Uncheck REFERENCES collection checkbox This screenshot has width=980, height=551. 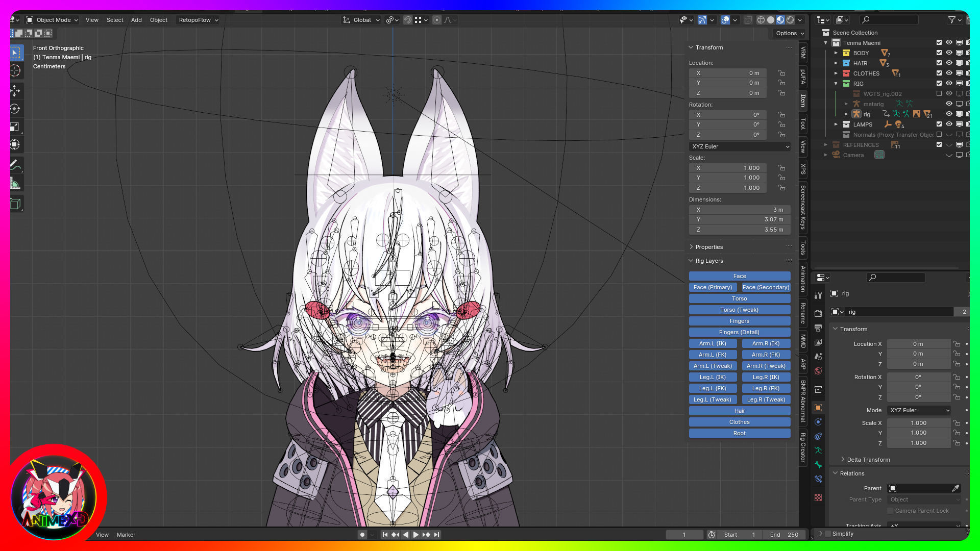[x=939, y=145]
